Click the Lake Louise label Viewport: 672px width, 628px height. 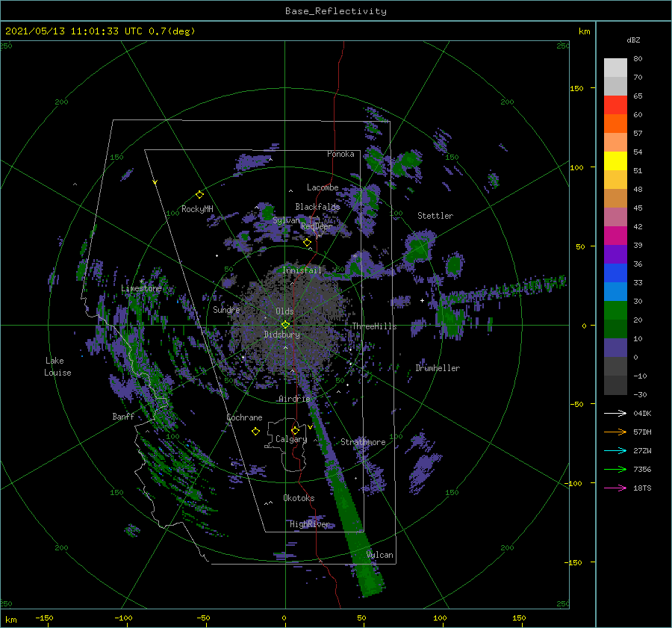click(x=57, y=367)
